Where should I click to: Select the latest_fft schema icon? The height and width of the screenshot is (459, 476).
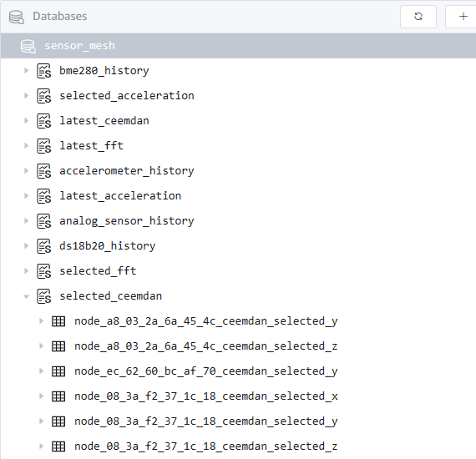tap(44, 146)
